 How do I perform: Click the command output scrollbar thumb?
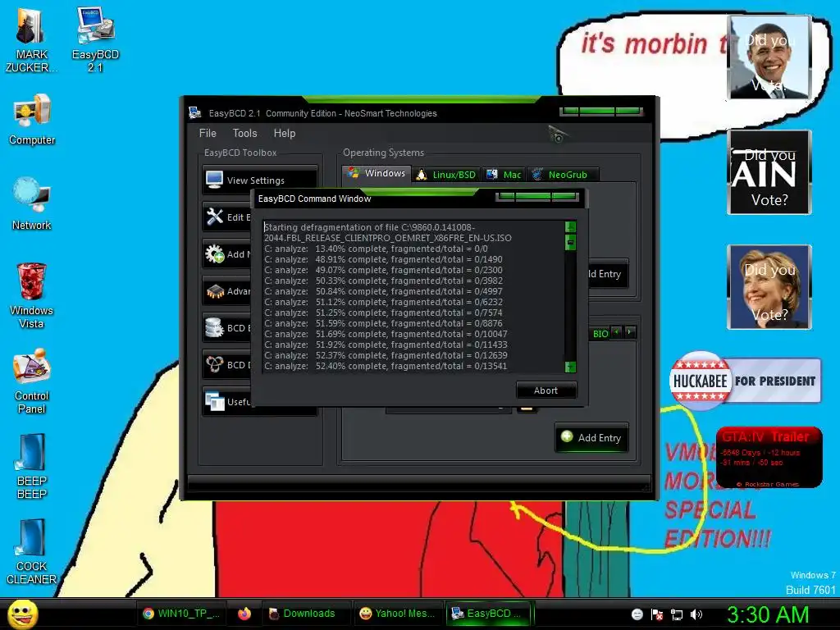click(x=571, y=242)
